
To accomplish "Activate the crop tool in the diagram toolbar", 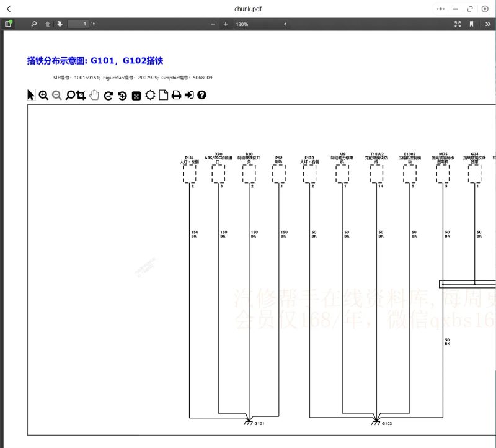I will (81, 94).
